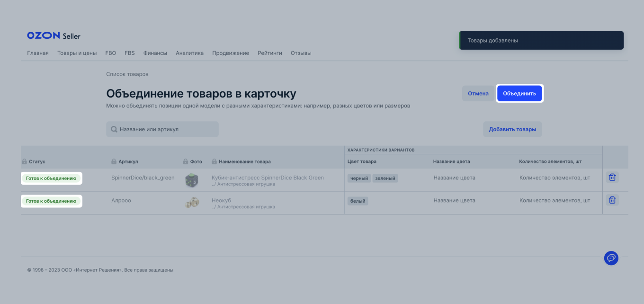Return to Список товаров via breadcrumb
Screen dimensions: 644x304
point(127,74)
